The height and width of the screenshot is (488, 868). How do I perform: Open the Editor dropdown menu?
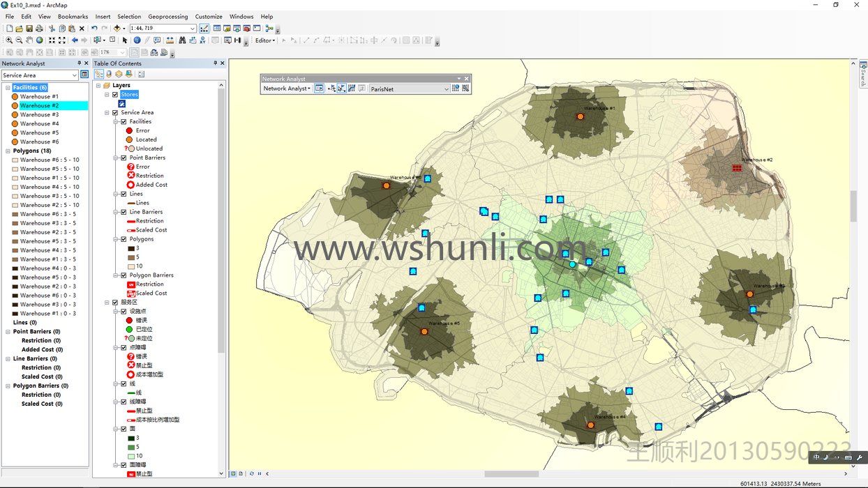pyautogui.click(x=265, y=40)
